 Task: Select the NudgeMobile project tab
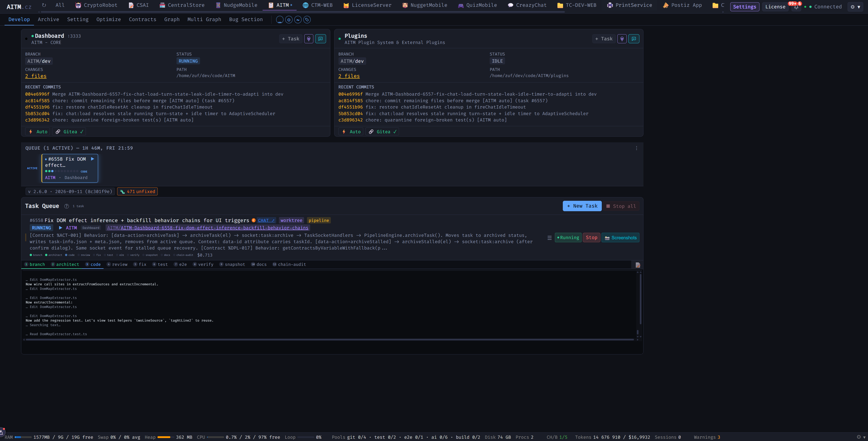(236, 5)
